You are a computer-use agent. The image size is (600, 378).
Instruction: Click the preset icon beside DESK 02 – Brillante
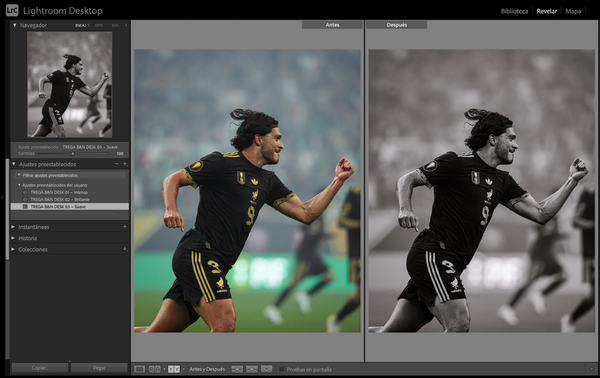pos(25,199)
